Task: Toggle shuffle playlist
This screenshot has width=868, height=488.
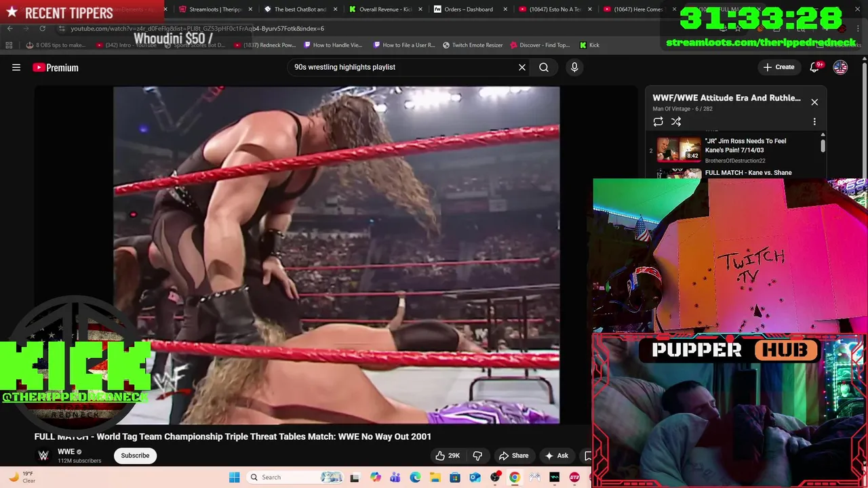Action: tap(676, 121)
